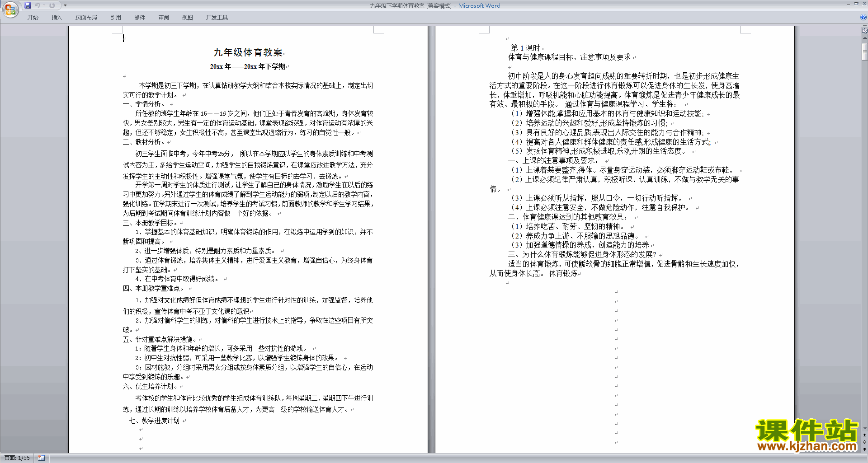Click heading 一、学情分析。
This screenshot has width=868, height=463.
coord(145,104)
